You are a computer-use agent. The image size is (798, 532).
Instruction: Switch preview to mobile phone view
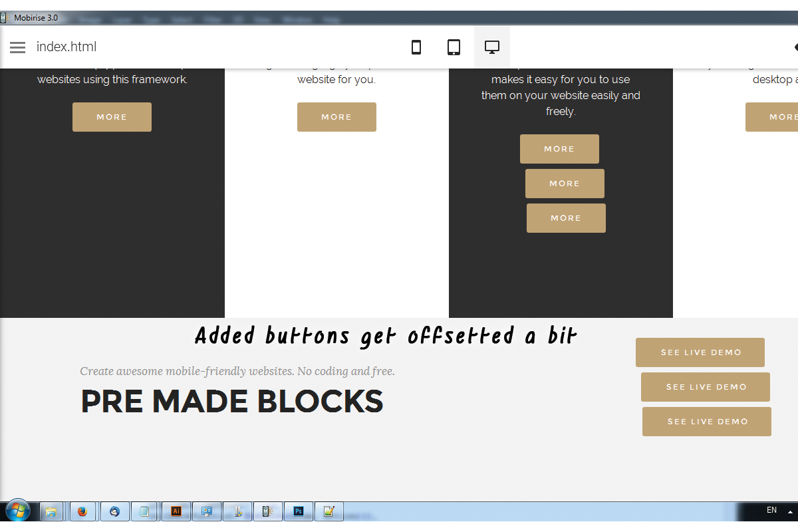pos(416,47)
